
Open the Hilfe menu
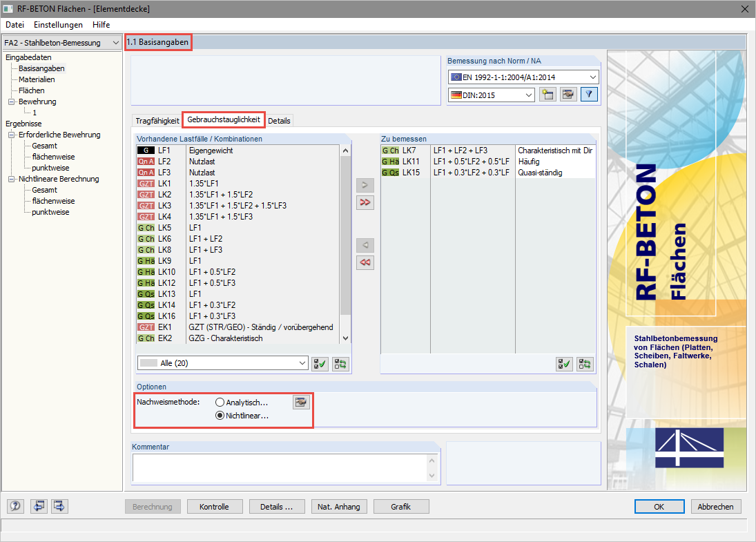101,25
